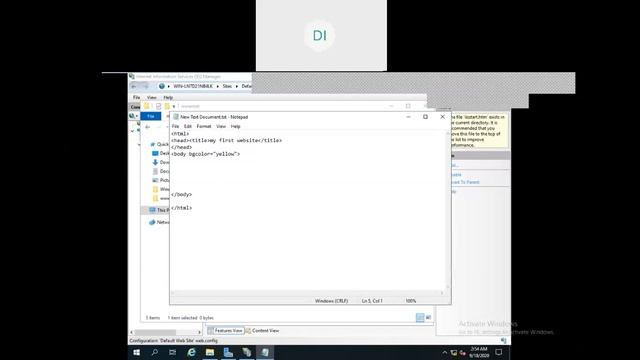
Task: Open IIS Manager's View menu
Action: (x=151, y=98)
